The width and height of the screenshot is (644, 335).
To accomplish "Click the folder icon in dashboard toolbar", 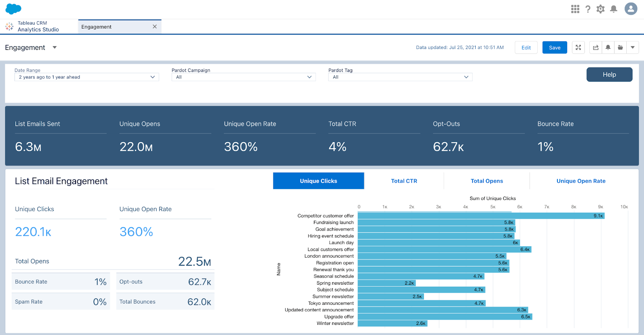I will pos(621,47).
